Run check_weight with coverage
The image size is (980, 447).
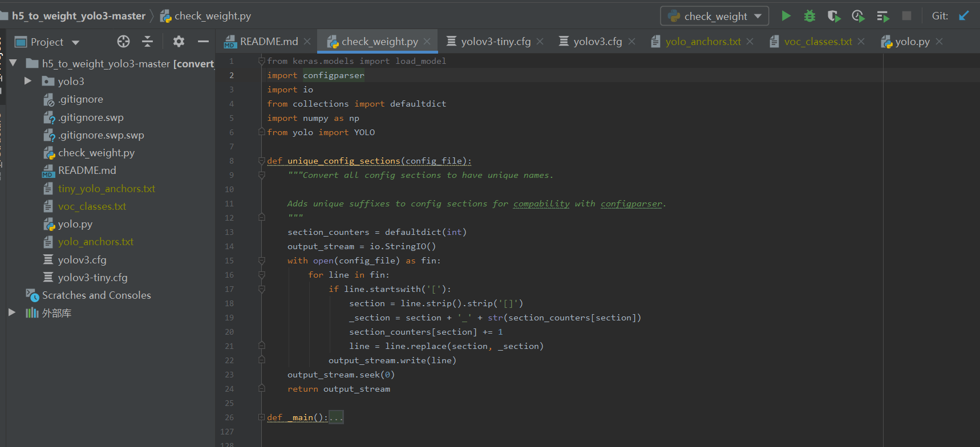(x=834, y=16)
